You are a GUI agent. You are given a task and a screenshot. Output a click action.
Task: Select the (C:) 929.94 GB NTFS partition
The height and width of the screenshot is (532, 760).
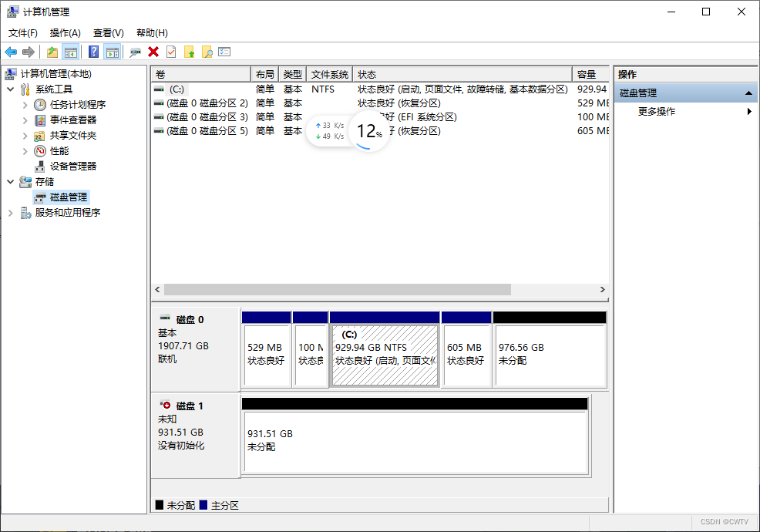(x=385, y=349)
